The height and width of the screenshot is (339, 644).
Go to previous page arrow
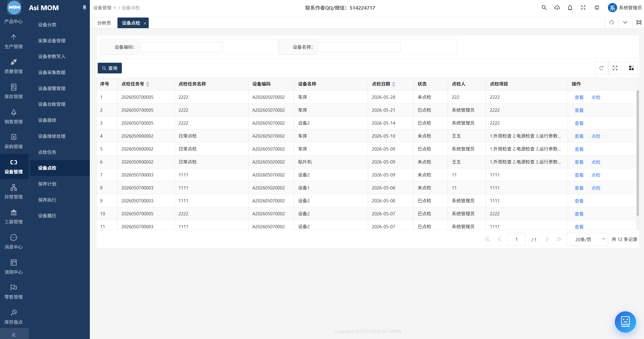(499, 239)
